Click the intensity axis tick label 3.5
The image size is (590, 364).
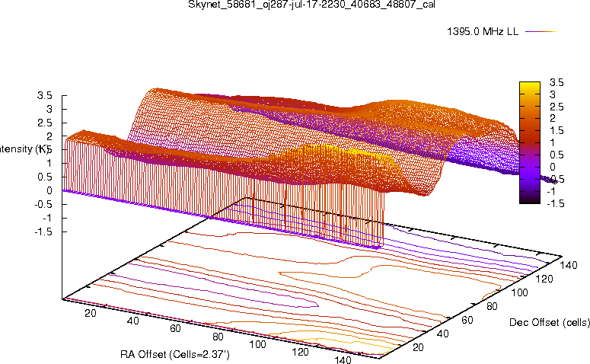[x=44, y=96]
